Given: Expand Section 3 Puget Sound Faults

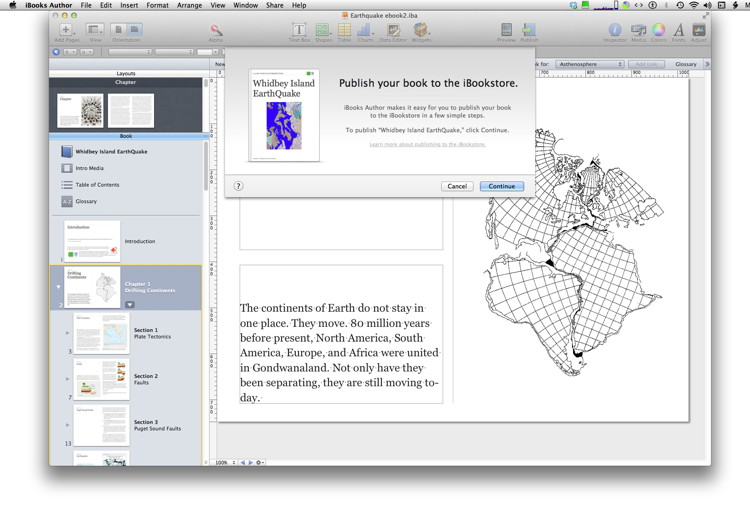Looking at the screenshot, I should pos(67,425).
